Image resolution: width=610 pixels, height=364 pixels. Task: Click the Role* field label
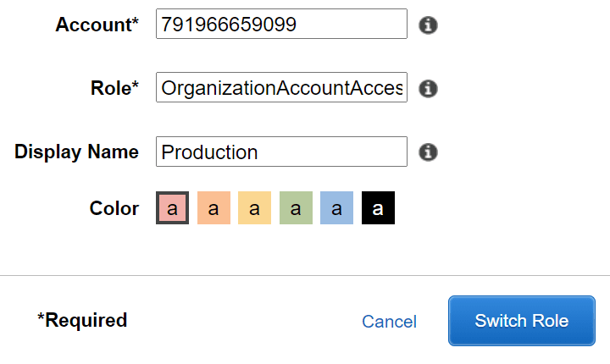click(x=114, y=88)
